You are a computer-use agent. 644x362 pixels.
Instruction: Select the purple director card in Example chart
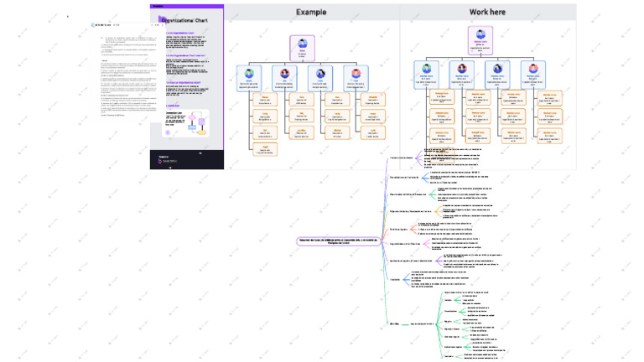302,49
